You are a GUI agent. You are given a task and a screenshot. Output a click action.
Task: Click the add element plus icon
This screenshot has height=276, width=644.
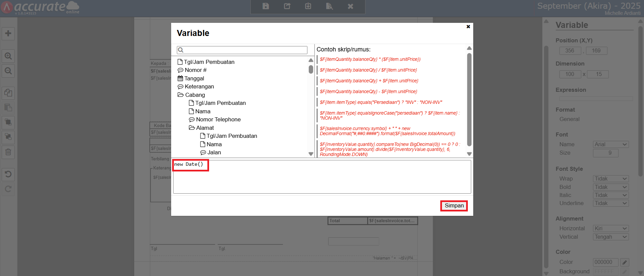tap(8, 34)
